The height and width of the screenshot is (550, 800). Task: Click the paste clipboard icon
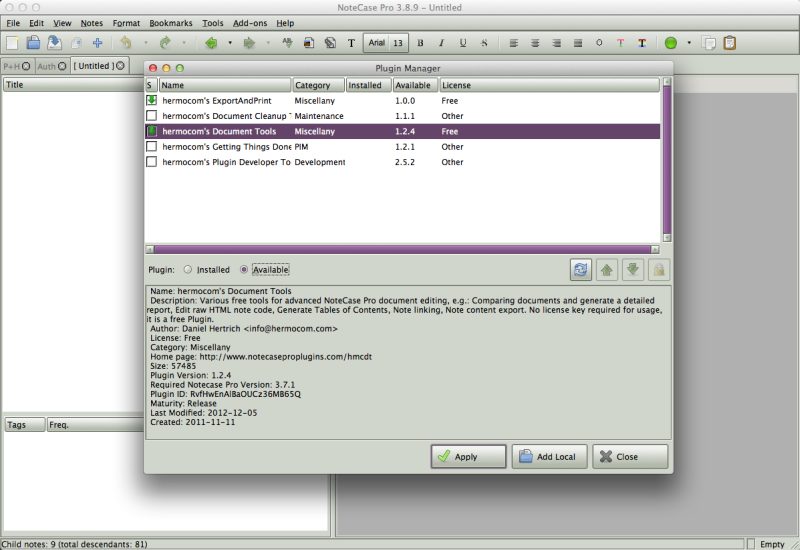pos(730,43)
